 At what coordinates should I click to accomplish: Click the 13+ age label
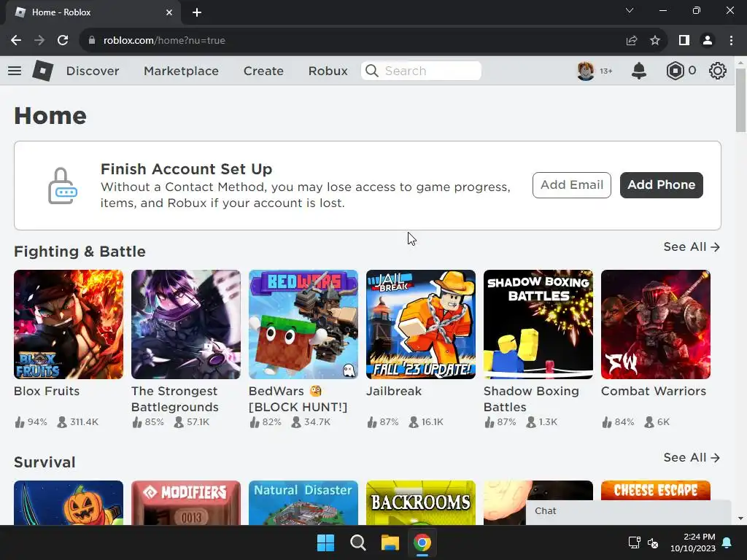point(606,71)
